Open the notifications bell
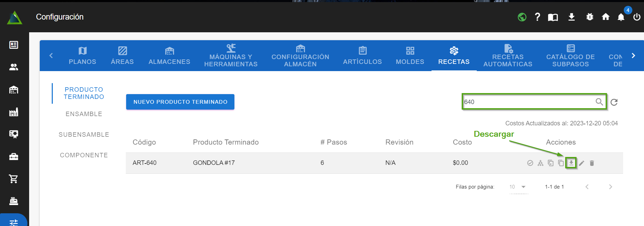 [x=621, y=17]
